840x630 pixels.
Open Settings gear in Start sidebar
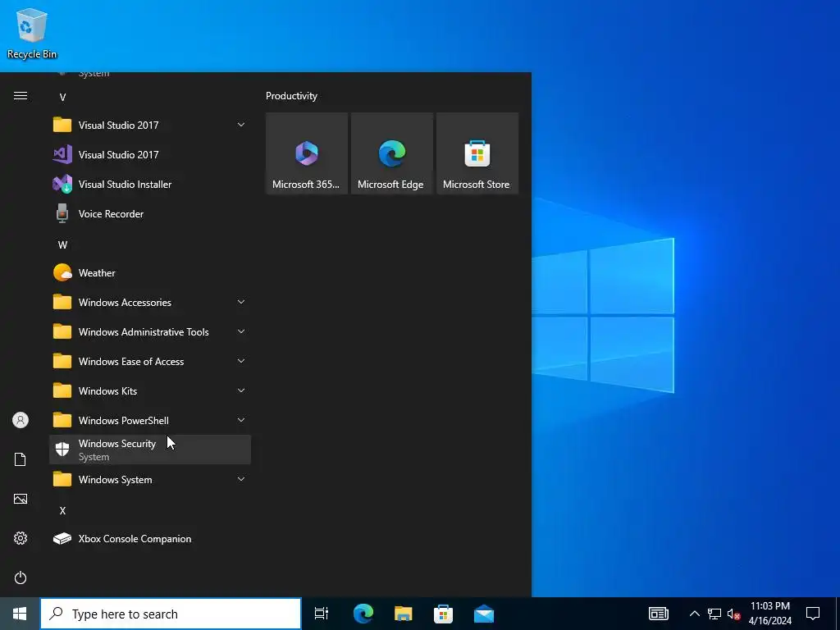(x=21, y=538)
